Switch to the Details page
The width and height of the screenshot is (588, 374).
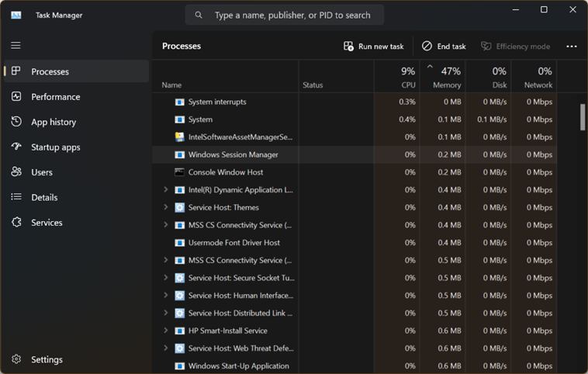click(77, 197)
